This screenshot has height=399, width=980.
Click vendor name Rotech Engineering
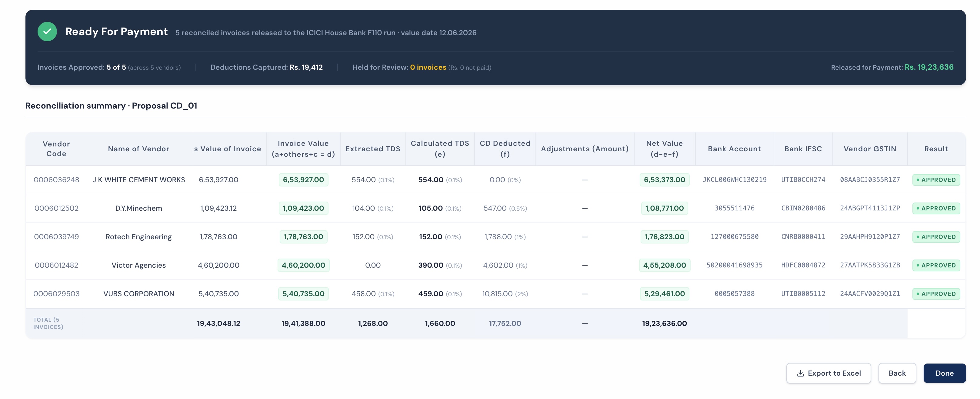pos(138,237)
